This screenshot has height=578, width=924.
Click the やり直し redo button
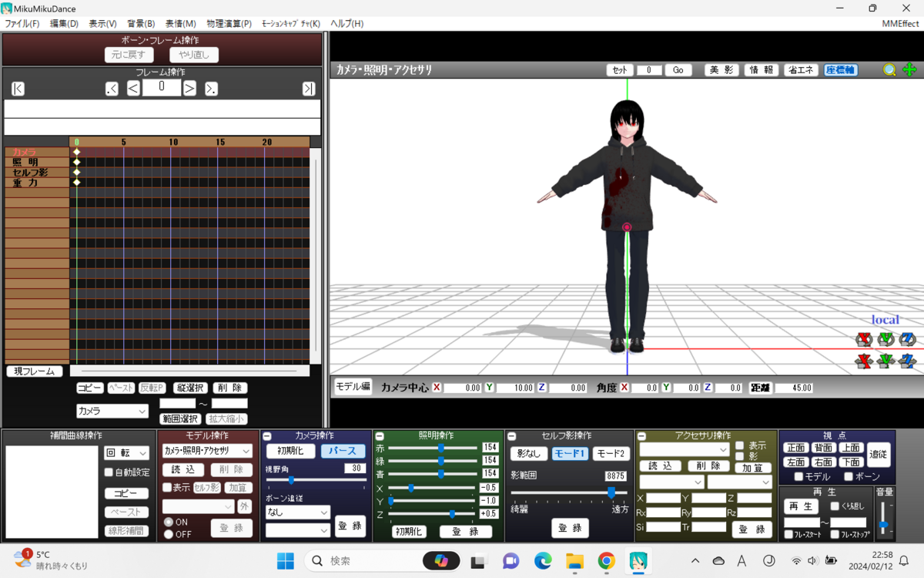point(194,55)
